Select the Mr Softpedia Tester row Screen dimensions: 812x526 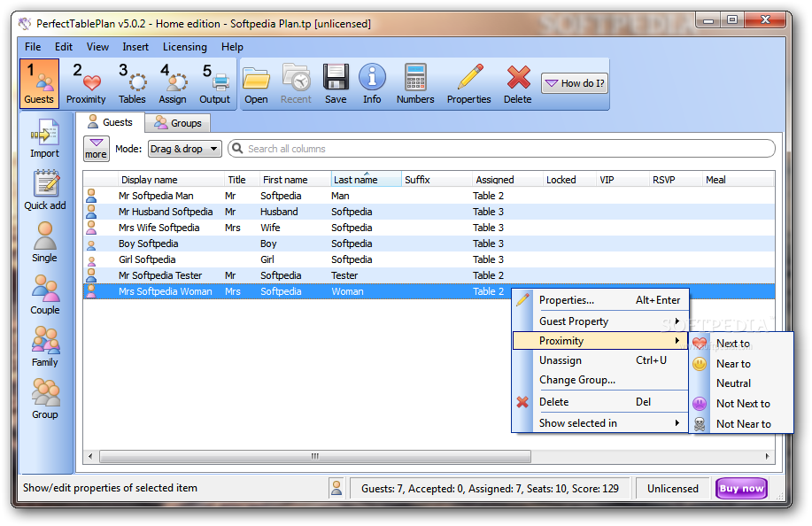click(429, 275)
